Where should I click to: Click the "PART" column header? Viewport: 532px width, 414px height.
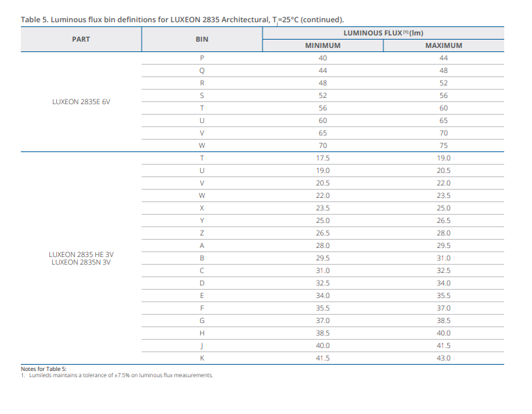81,40
